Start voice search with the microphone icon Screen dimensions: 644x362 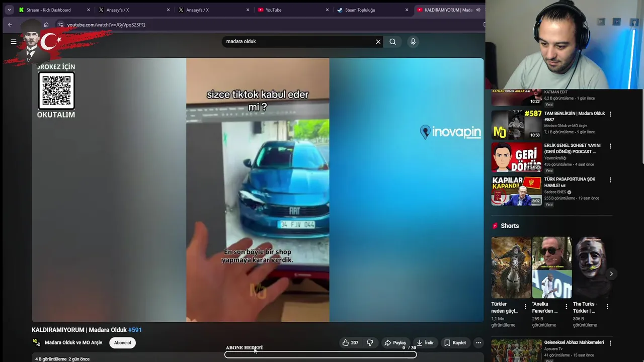[413, 42]
